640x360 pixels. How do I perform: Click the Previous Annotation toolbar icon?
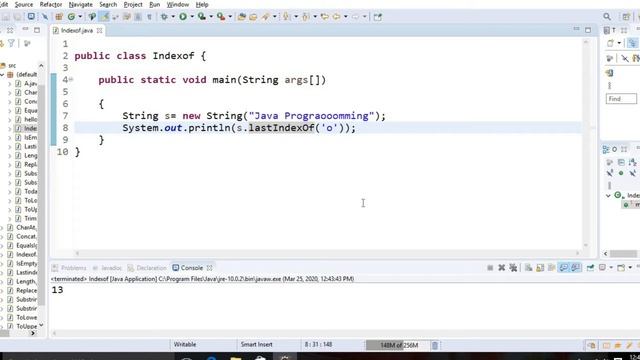point(305,17)
